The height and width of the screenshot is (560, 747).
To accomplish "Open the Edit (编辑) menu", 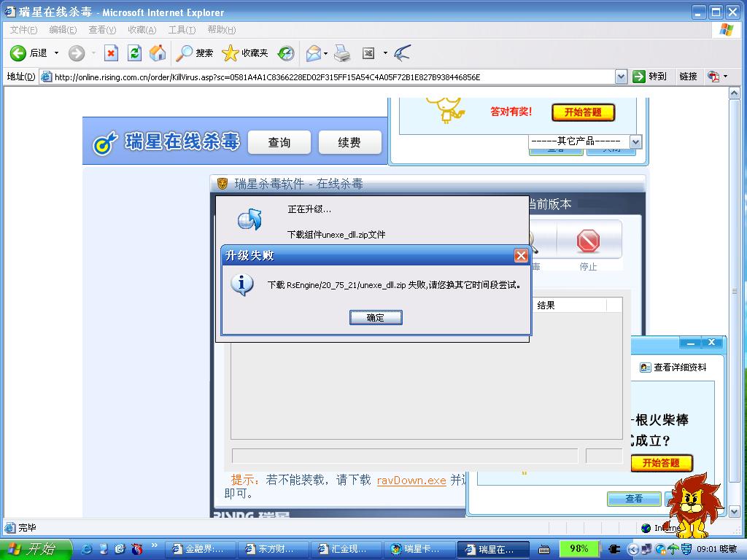I will 63,29.
